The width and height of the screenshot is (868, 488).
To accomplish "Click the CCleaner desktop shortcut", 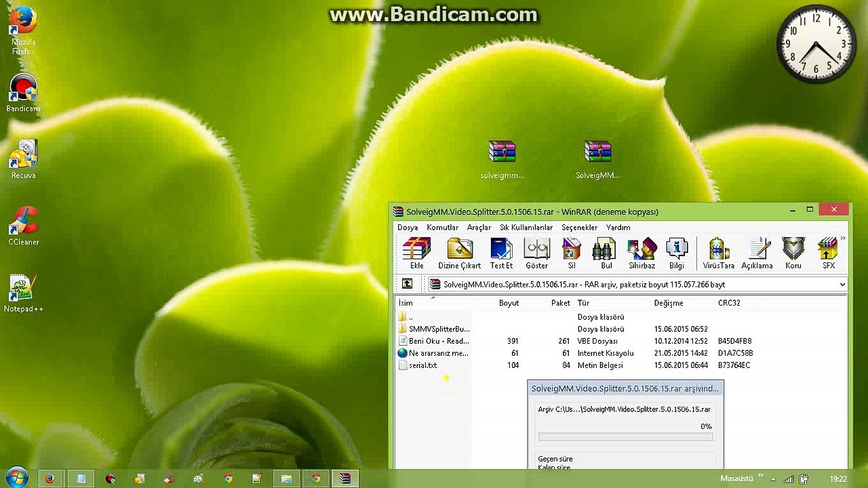I will [x=23, y=226].
